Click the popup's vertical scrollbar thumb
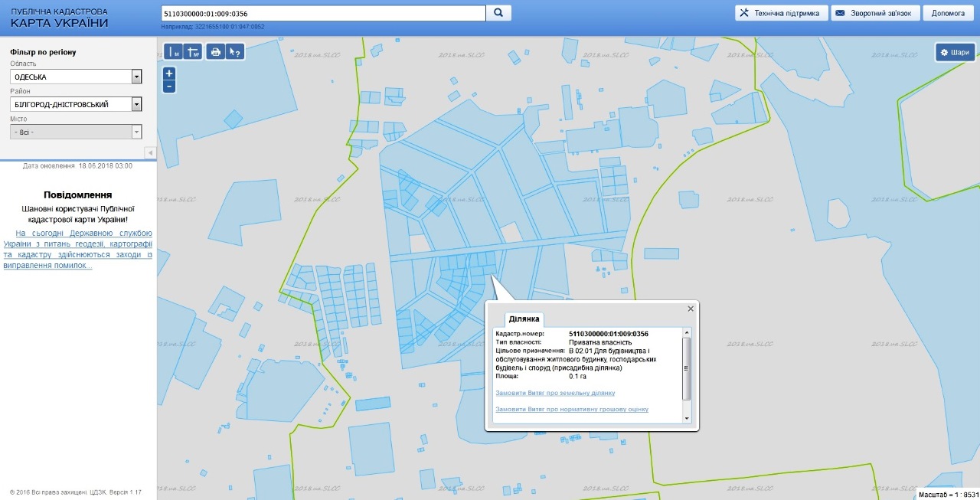Image resolution: width=980 pixels, height=500 pixels. [x=687, y=368]
